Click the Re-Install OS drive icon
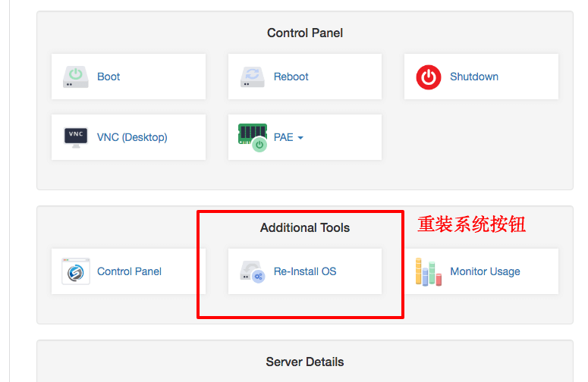 tap(253, 271)
